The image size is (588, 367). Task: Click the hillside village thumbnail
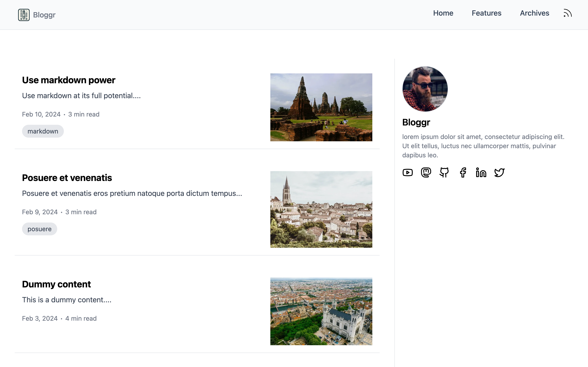tap(321, 209)
